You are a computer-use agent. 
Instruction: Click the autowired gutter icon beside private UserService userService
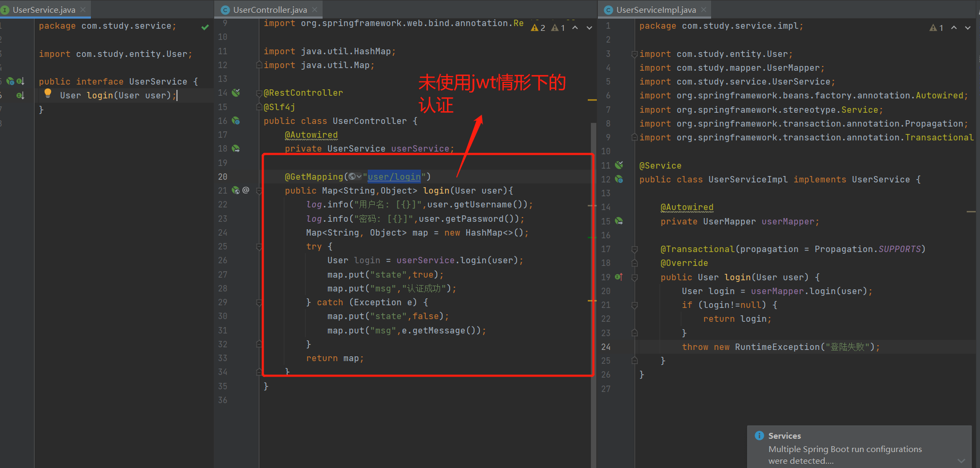pos(236,148)
